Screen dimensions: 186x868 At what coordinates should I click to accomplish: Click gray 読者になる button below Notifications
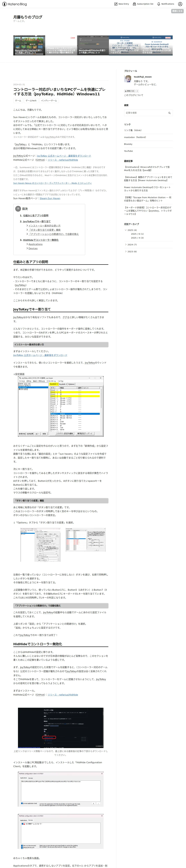(x=177, y=11)
